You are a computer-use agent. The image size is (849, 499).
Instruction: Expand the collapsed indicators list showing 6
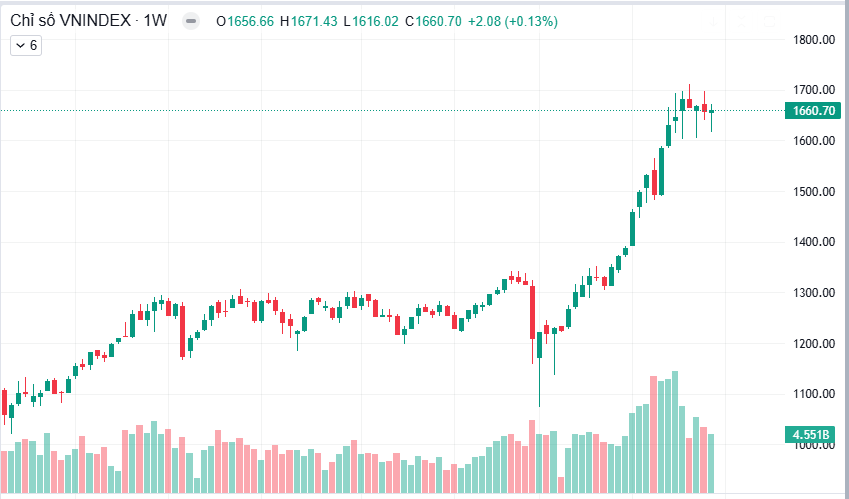click(x=26, y=45)
